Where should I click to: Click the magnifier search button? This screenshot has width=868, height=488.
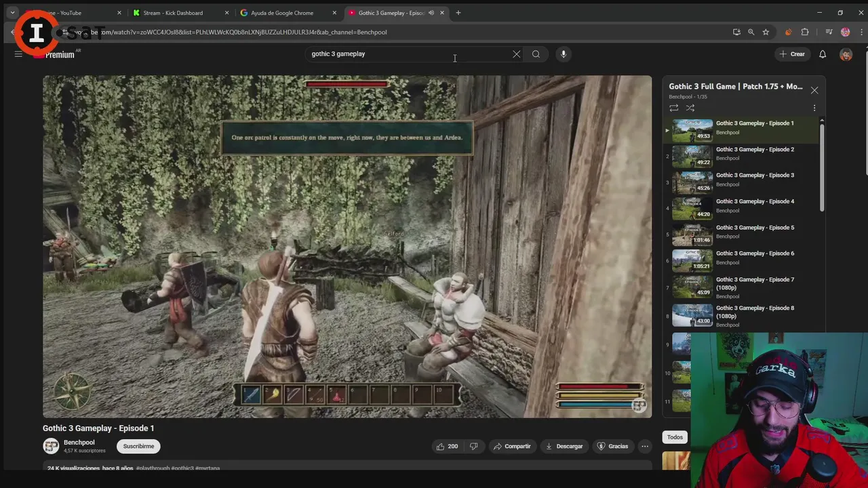[536, 54]
